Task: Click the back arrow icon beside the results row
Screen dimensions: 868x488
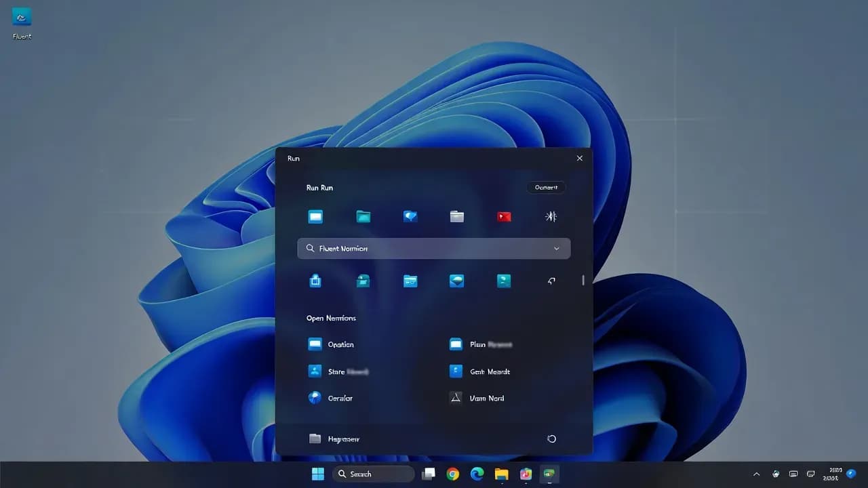Action: click(551, 281)
